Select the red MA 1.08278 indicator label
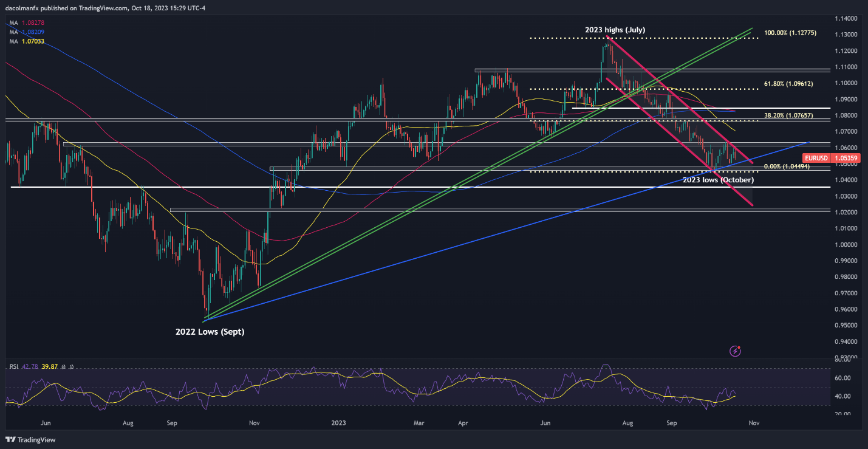868x449 pixels. pyautogui.click(x=26, y=22)
